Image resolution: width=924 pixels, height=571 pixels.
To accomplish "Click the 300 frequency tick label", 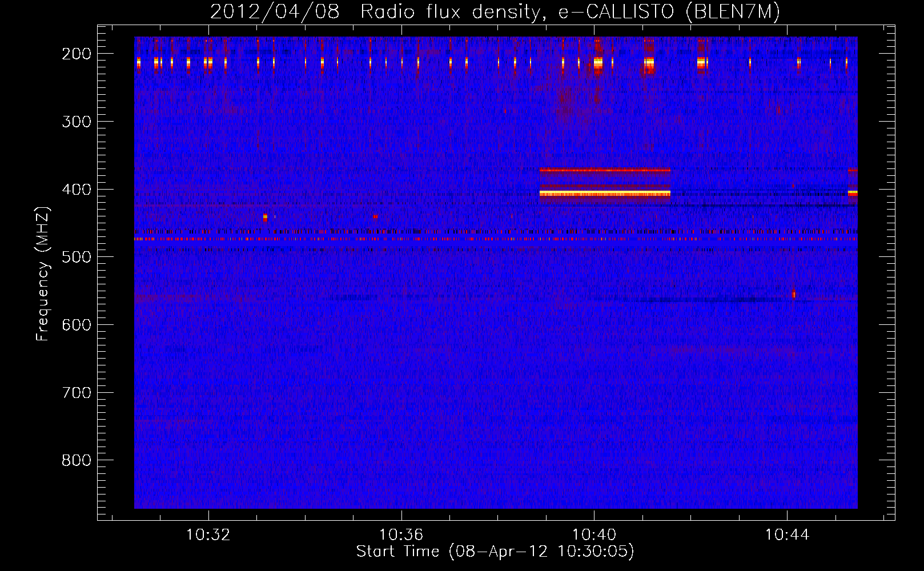I will pyautogui.click(x=77, y=122).
